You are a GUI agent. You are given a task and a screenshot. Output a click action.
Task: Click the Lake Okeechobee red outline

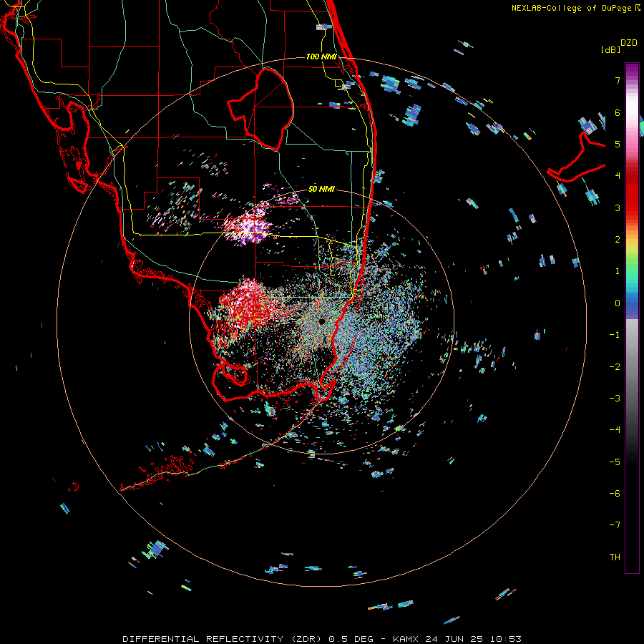point(260,109)
